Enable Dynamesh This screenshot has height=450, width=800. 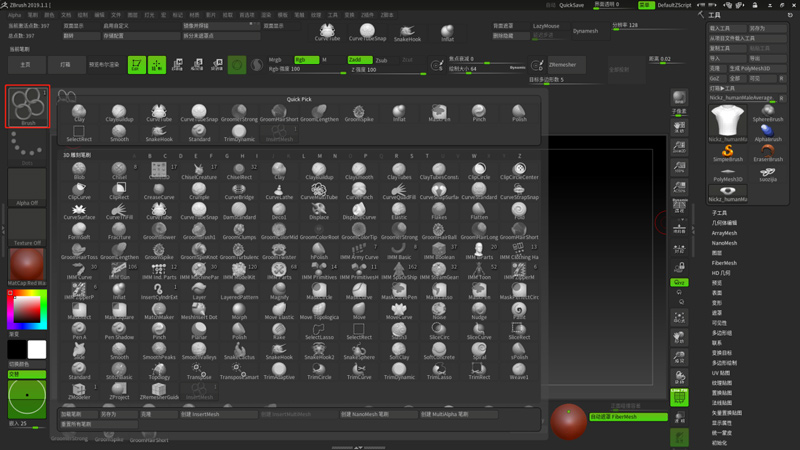pyautogui.click(x=586, y=31)
